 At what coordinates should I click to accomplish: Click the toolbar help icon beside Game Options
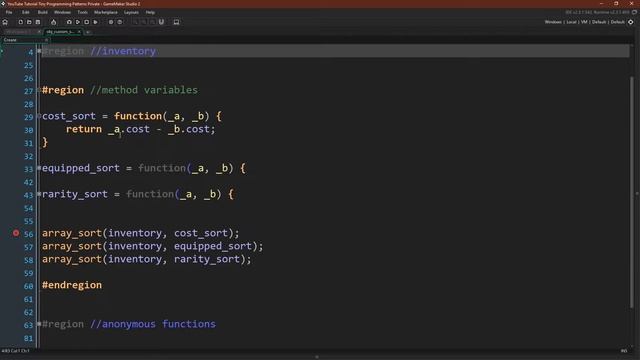120,22
